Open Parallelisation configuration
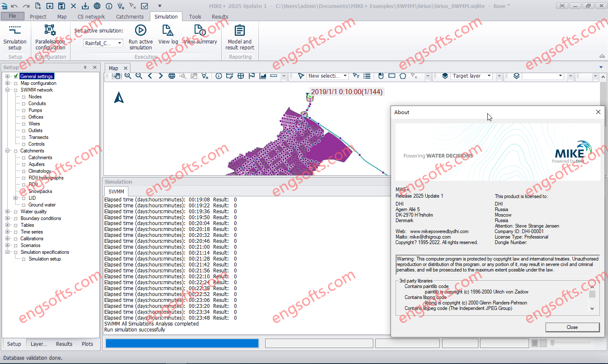608x364 pixels. click(50, 37)
